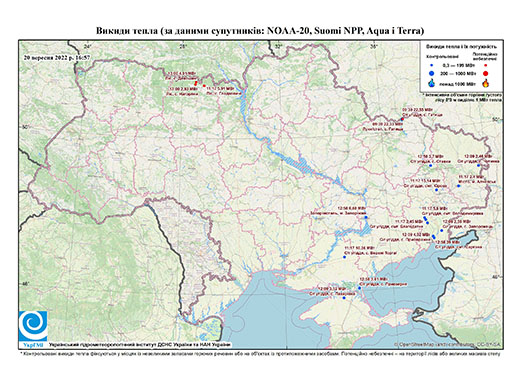The image size is (520, 368).
Task: Click the small blue dot legend symbol
Action: coord(432,65)
